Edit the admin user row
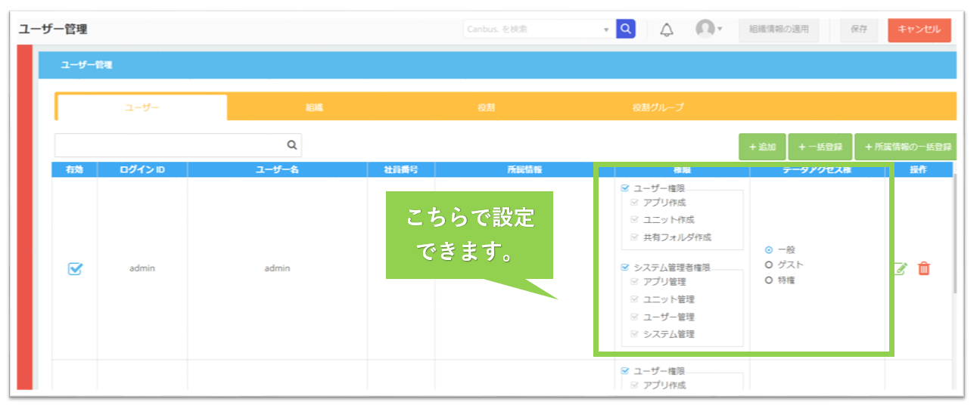 901,268
